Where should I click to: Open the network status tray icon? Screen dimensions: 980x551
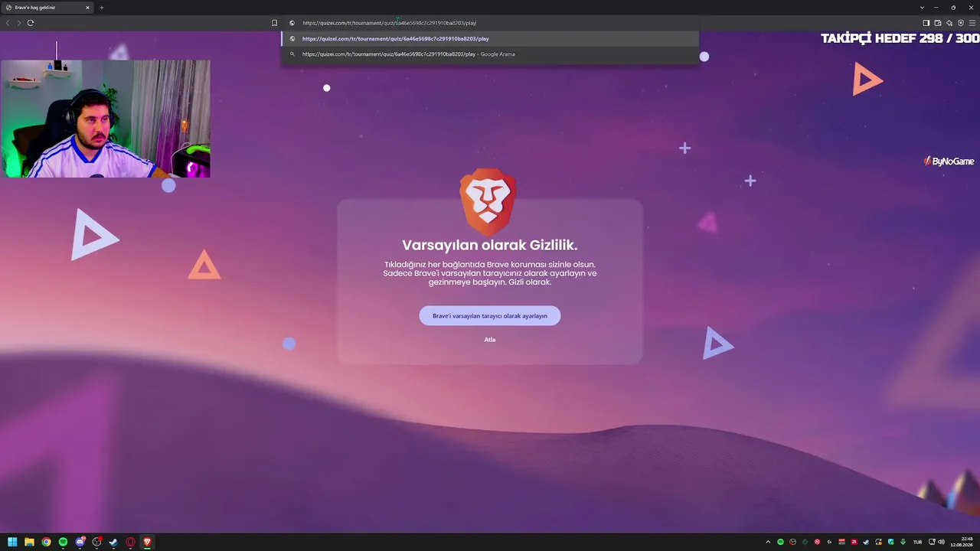tap(931, 542)
